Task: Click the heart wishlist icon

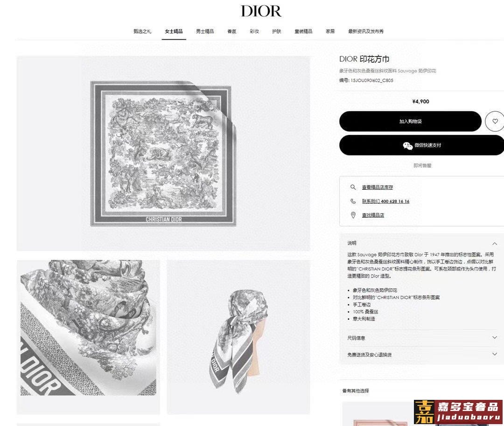Action: 495,121
